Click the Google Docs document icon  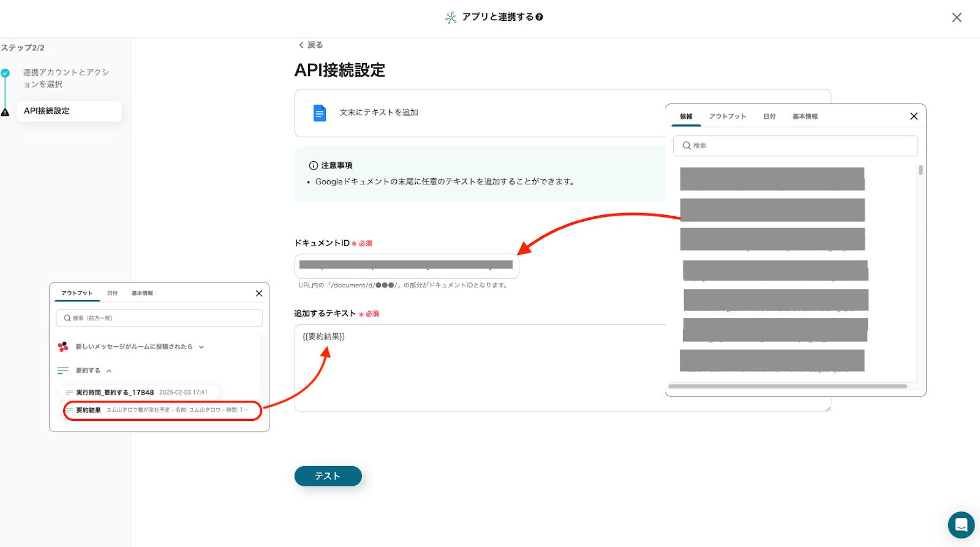[319, 113]
